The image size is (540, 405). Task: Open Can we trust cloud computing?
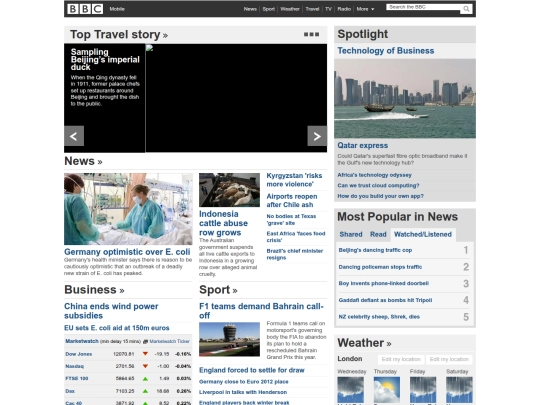pos(378,186)
